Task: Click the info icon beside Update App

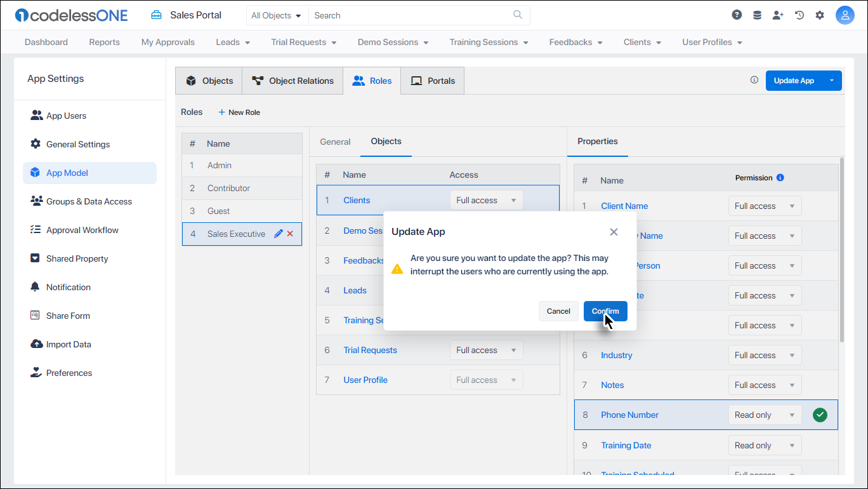Action: point(754,80)
